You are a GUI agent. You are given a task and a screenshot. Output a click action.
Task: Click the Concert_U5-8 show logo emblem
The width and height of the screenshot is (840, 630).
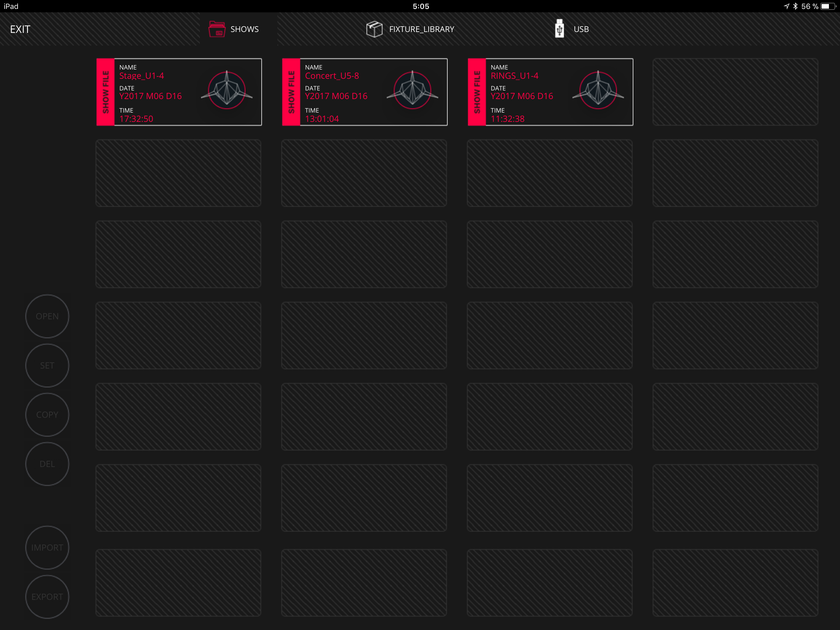click(412, 90)
